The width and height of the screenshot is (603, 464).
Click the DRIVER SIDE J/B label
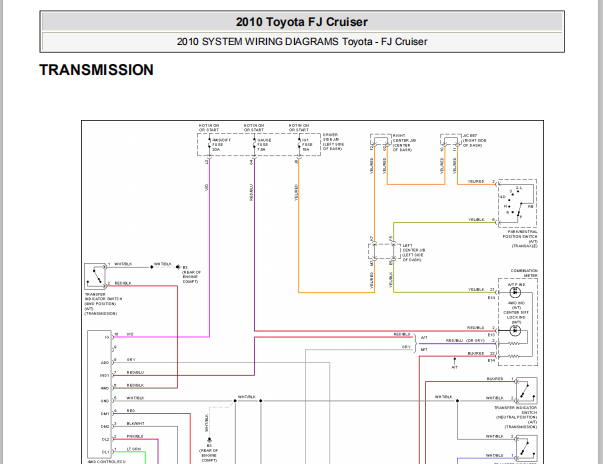333,142
